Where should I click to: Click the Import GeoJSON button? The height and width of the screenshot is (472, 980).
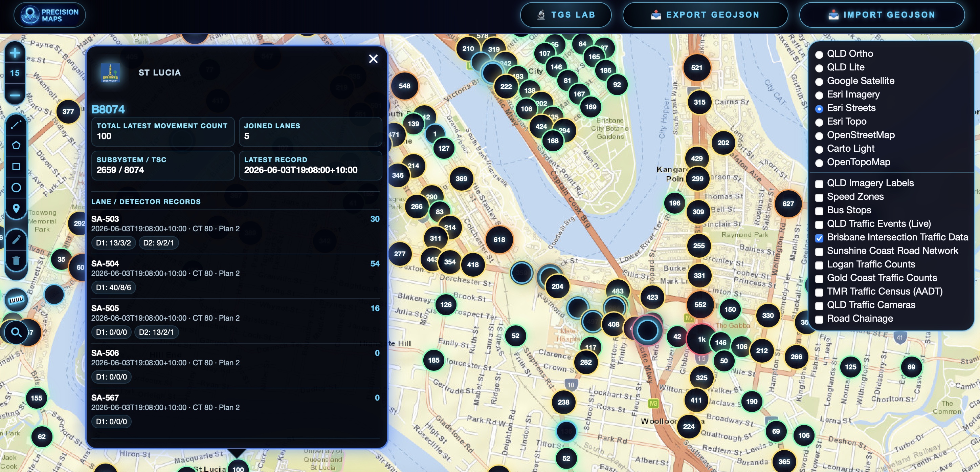coord(882,15)
